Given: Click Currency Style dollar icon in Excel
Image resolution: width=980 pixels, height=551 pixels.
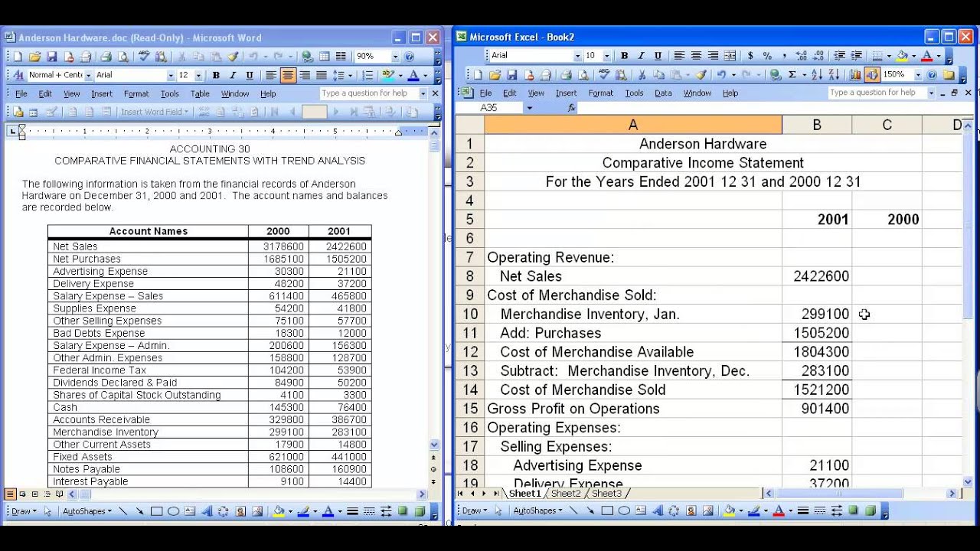Looking at the screenshot, I should 750,56.
